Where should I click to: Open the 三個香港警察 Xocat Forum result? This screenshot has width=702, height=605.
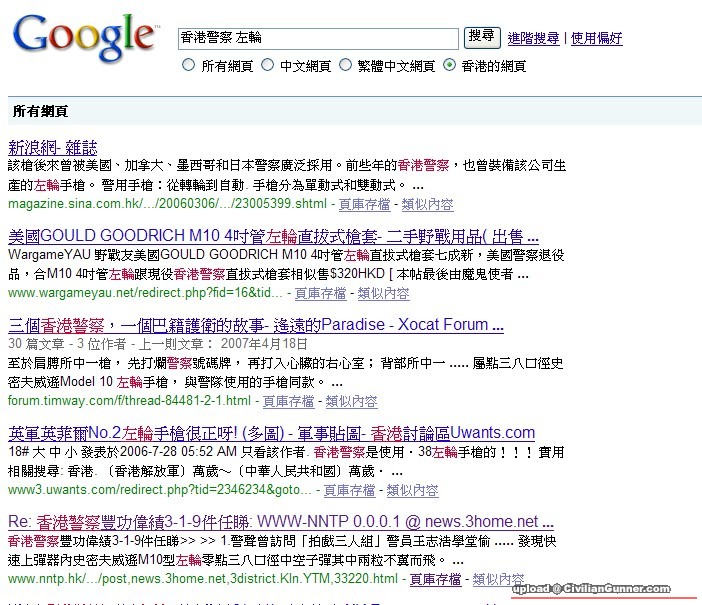coord(255,325)
